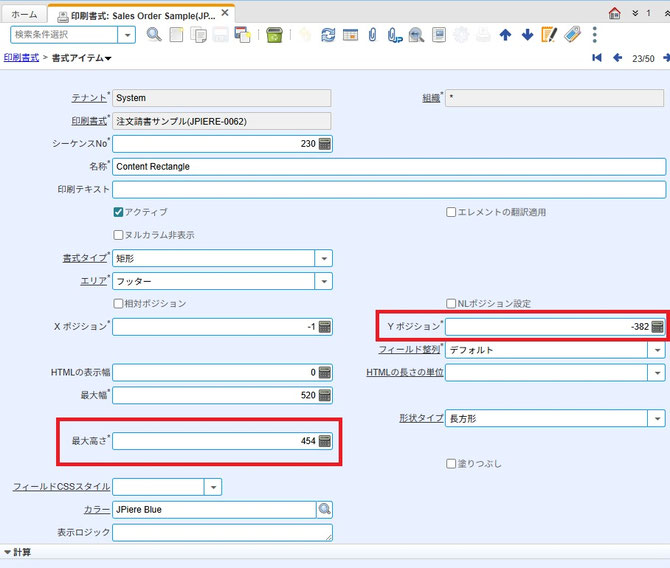This screenshot has width=670, height=568.
Task: Enable the NLポジション設定 checkbox
Action: pyautogui.click(x=451, y=303)
